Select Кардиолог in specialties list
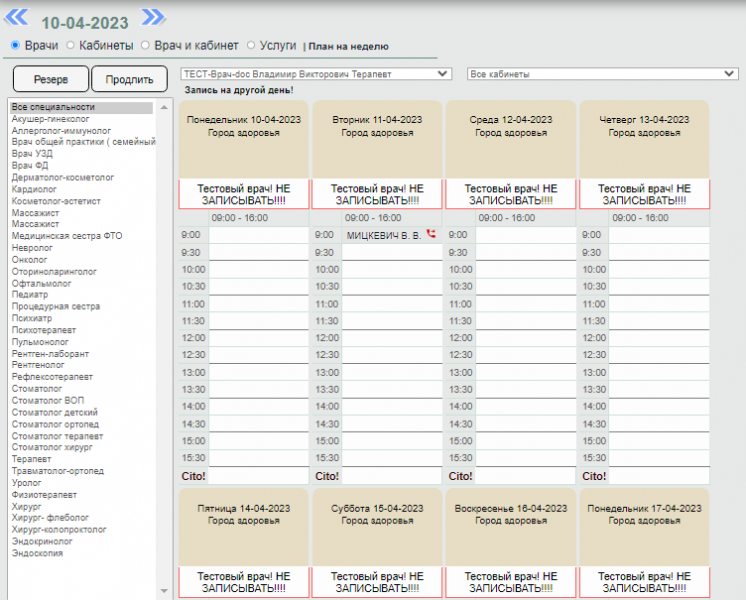This screenshot has height=600, width=746. (x=35, y=189)
